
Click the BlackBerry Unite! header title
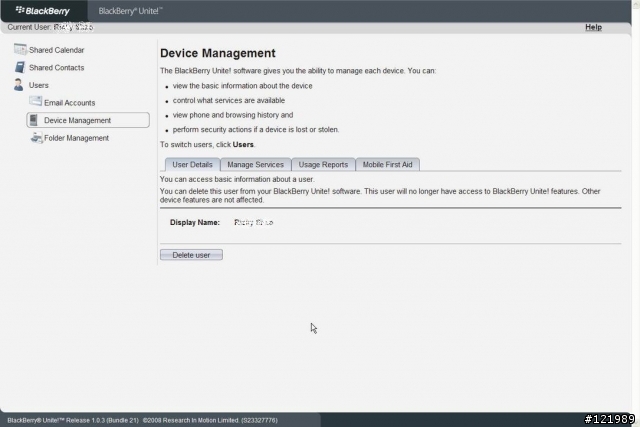(130, 11)
